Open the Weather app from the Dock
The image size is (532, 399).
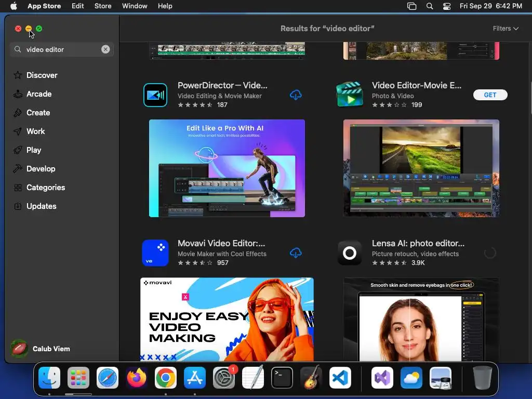[x=411, y=378]
